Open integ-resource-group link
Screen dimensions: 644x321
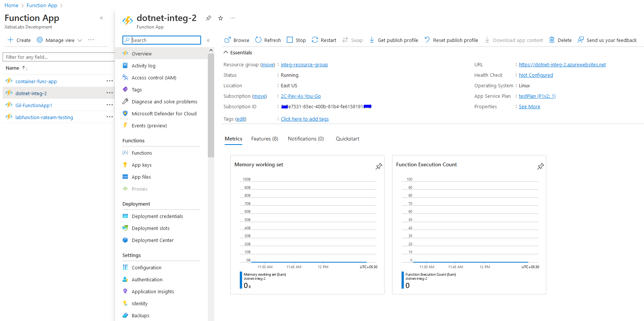(x=304, y=64)
